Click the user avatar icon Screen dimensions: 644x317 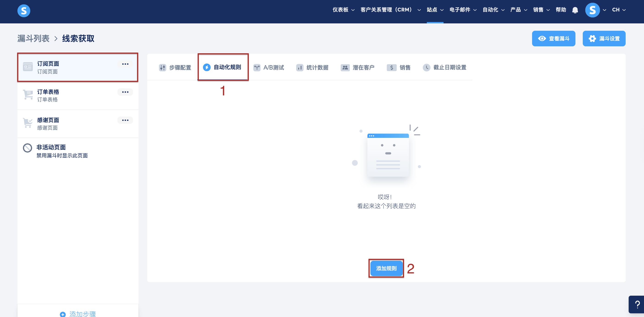tap(592, 10)
